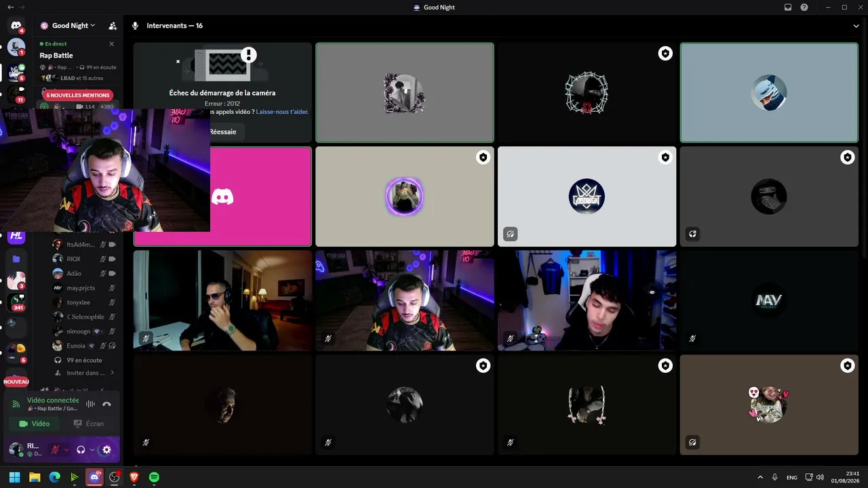Screen dimensions: 868x488
Task: Open microphone input options arrow
Action: [x=66, y=449]
